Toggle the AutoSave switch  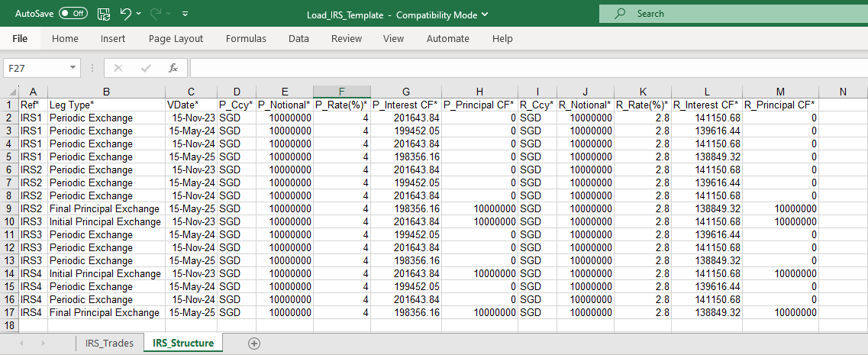73,14
